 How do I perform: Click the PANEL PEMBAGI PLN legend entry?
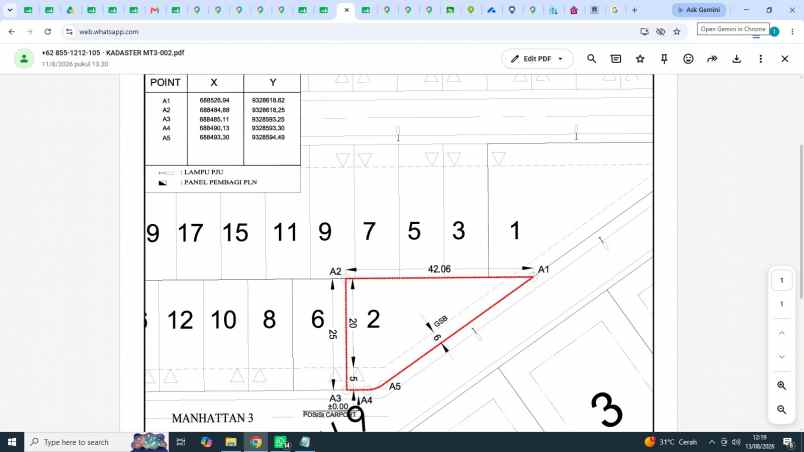(x=220, y=182)
